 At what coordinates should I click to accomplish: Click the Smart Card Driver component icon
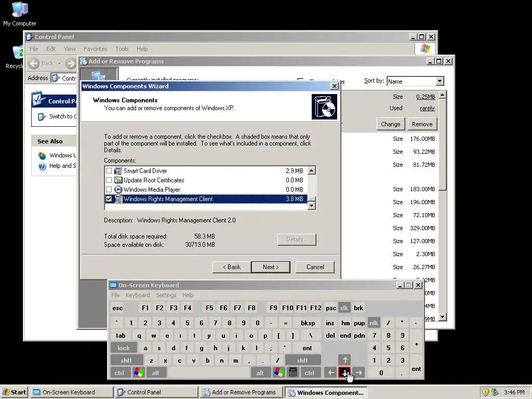(x=118, y=170)
